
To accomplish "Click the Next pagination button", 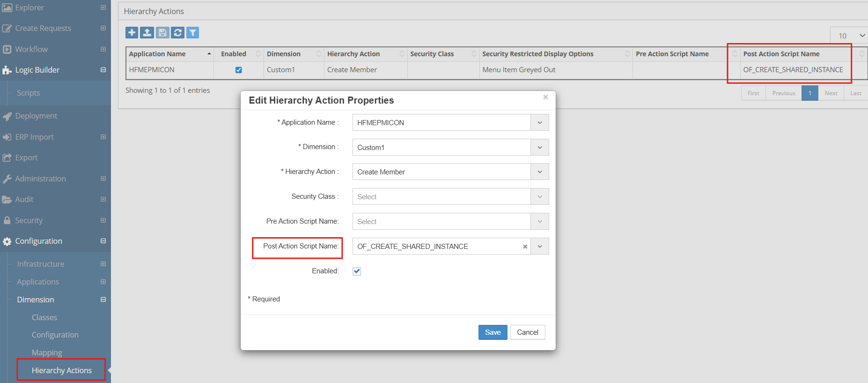I will tap(831, 93).
